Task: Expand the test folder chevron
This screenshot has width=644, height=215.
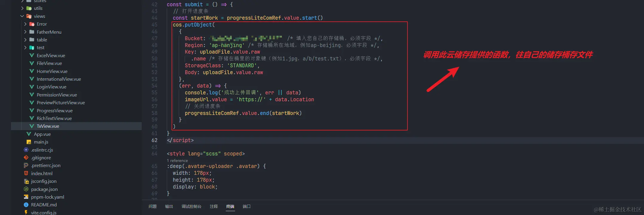Action: (x=25, y=48)
